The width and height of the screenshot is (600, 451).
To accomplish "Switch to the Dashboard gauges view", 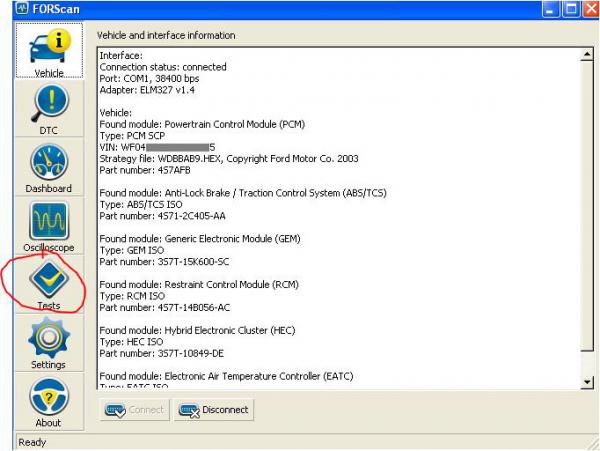I will point(48,168).
